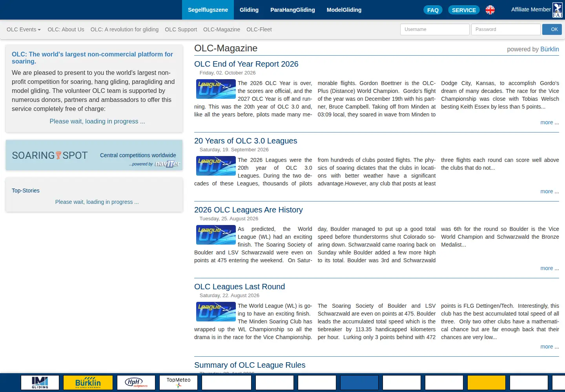565x392 pixels.
Task: Open world's largest non-commercial platform heading link
Action: coord(92,58)
